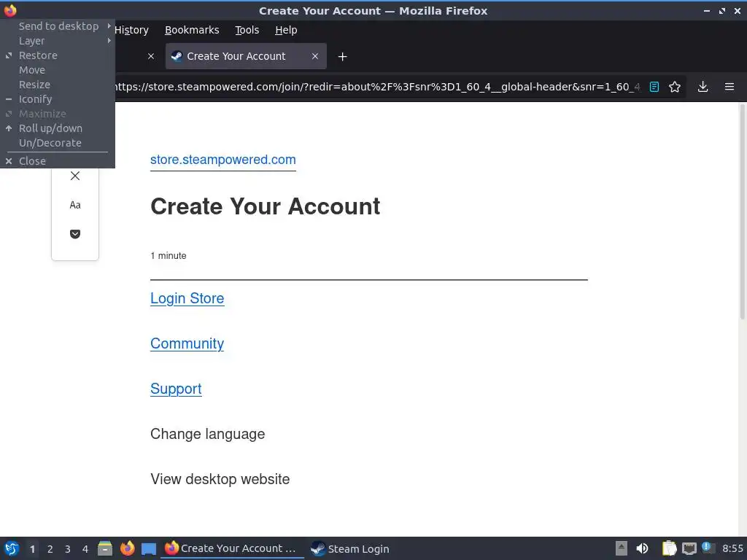Open the removable media tray icon
Viewport: 747px width, 560px height.
[x=622, y=548]
